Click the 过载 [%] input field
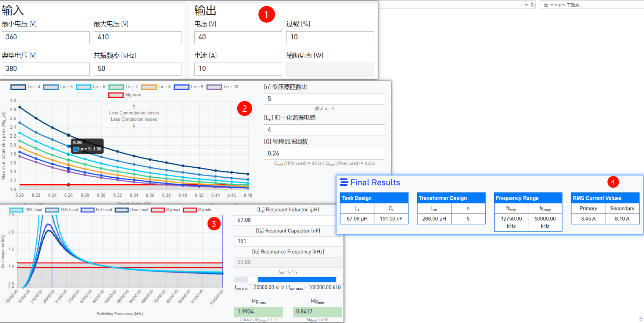This screenshot has height=323, width=644. point(330,38)
